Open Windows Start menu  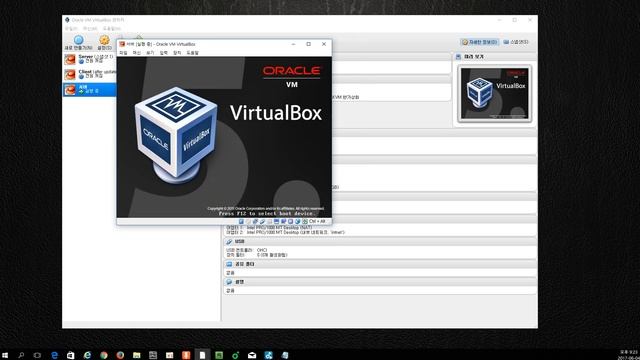5,355
